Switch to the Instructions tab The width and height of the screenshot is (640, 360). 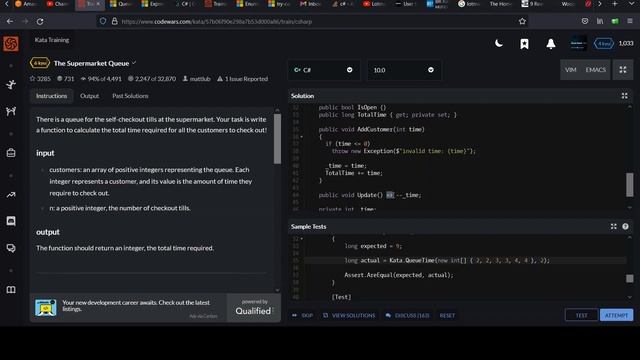pyautogui.click(x=51, y=96)
